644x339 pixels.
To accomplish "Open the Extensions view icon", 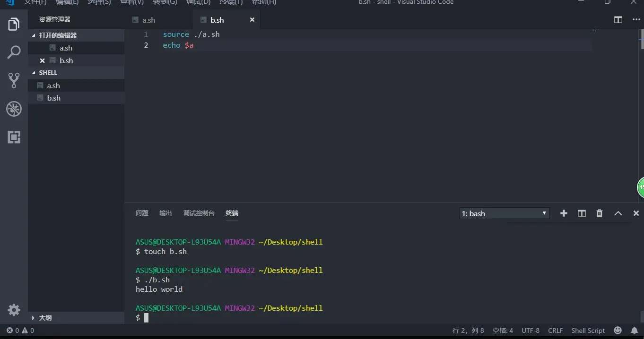I will [x=14, y=137].
